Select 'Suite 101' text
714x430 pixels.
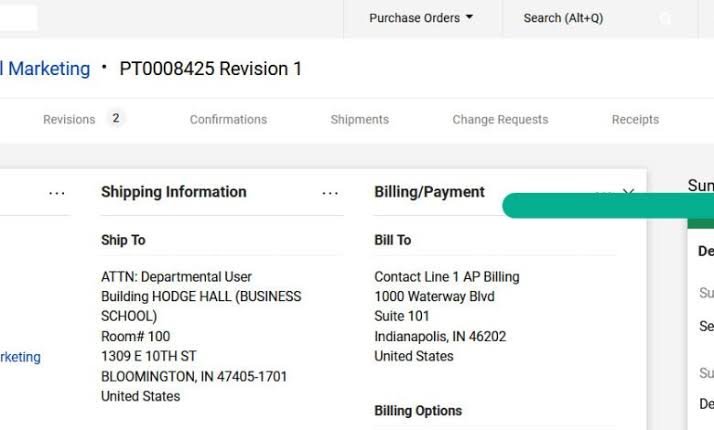pyautogui.click(x=402, y=316)
